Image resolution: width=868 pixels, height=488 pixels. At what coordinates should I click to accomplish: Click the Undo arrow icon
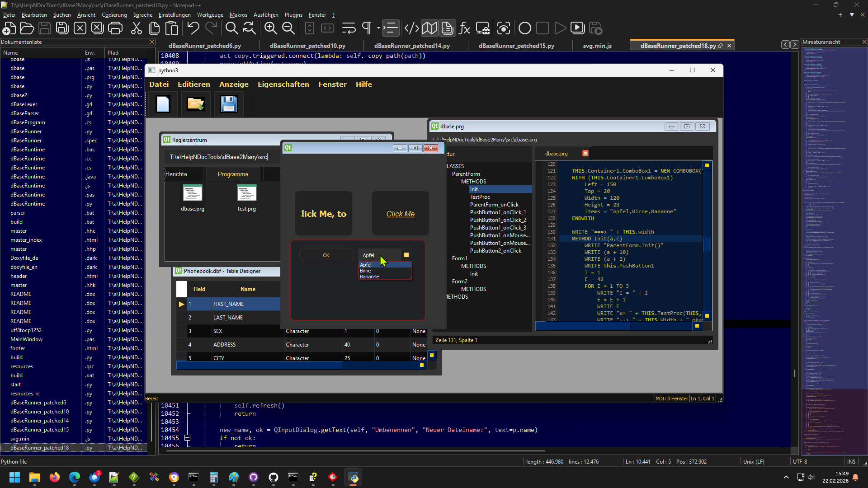pyautogui.click(x=193, y=28)
